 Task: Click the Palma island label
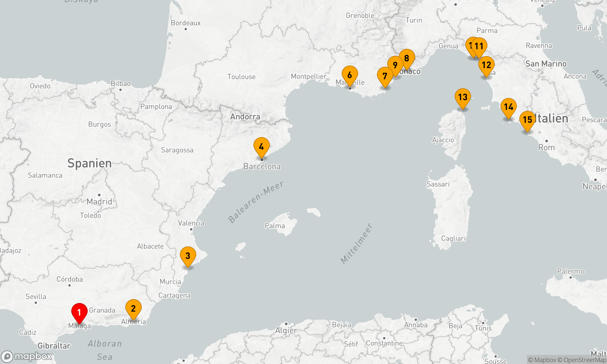click(275, 226)
